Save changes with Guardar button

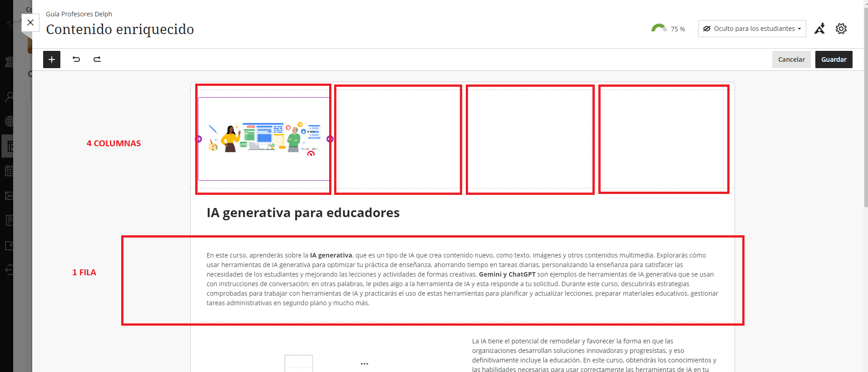833,60
